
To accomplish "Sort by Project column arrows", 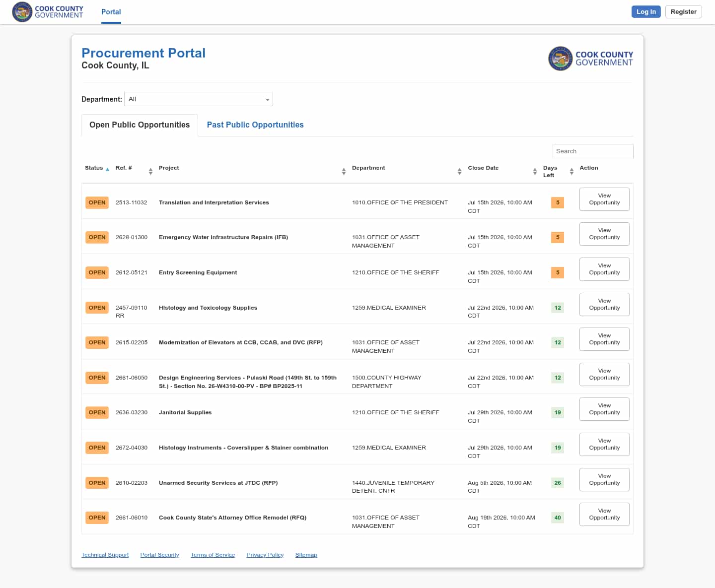I will tap(344, 171).
